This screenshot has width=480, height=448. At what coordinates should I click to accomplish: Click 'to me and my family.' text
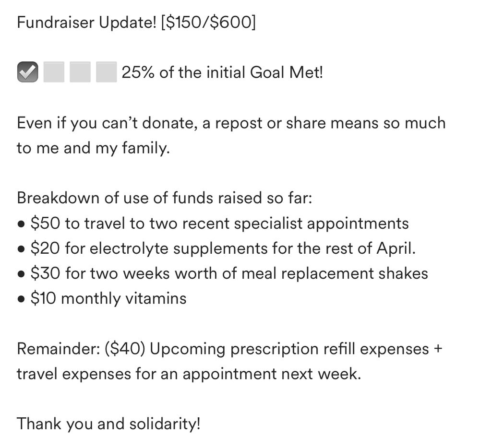93,148
